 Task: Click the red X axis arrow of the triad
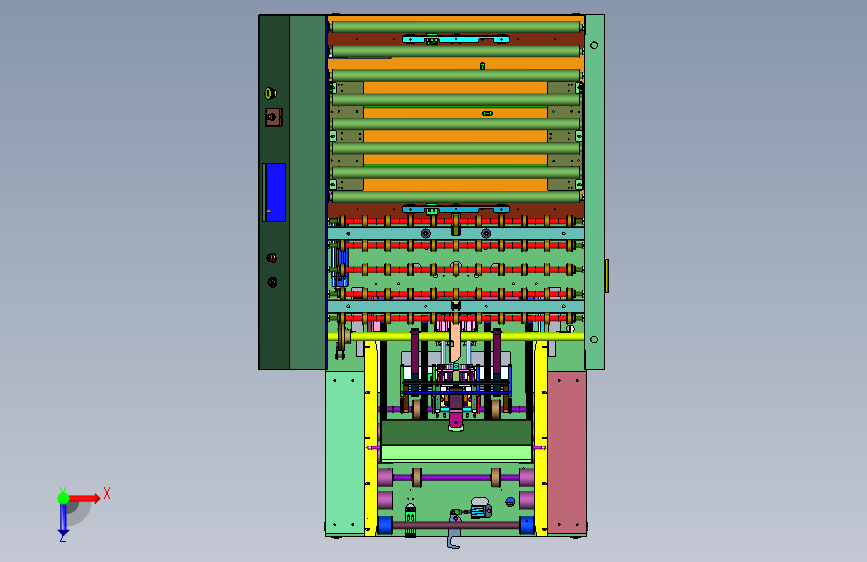pyautogui.click(x=84, y=498)
